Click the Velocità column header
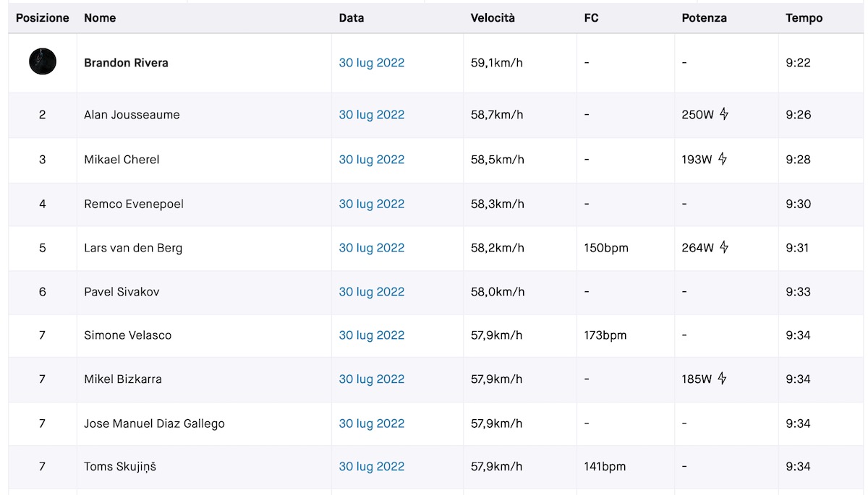Viewport: 868px width, 495px height. [x=493, y=18]
